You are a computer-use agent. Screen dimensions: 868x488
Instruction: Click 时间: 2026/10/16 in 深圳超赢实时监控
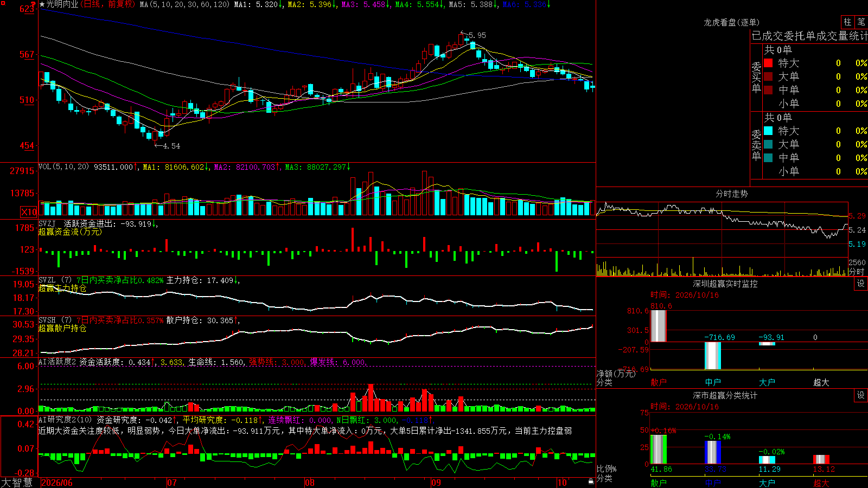(685, 295)
